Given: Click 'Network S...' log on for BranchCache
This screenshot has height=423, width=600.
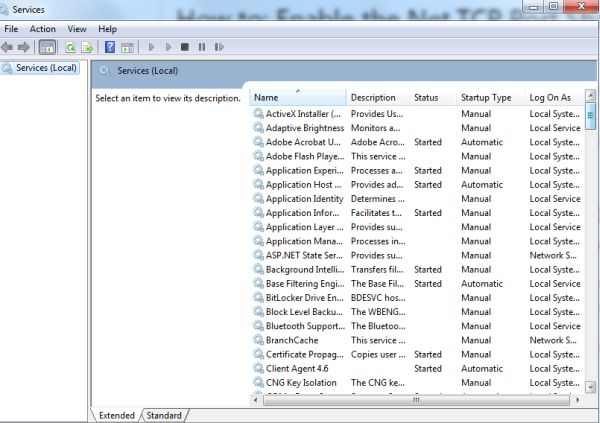Looking at the screenshot, I should click(553, 340).
